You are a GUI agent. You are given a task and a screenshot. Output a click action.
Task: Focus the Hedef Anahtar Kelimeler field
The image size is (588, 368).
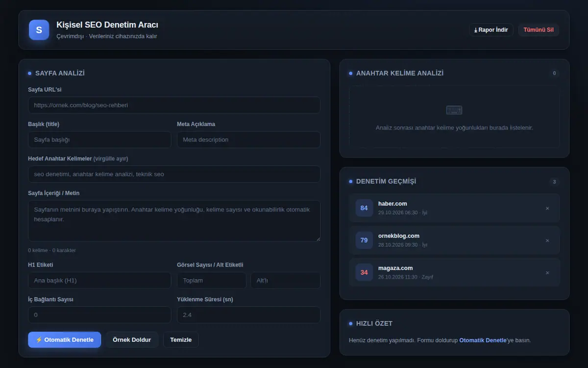click(174, 174)
